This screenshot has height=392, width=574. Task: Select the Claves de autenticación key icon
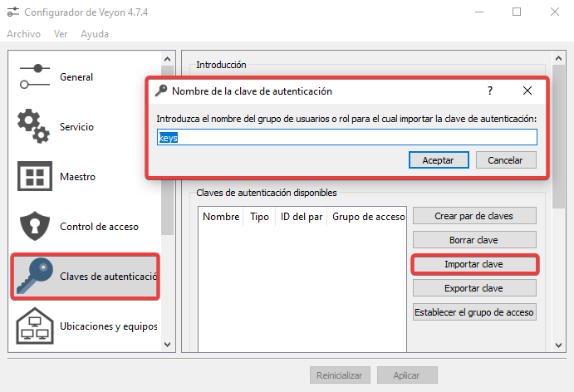(x=35, y=277)
